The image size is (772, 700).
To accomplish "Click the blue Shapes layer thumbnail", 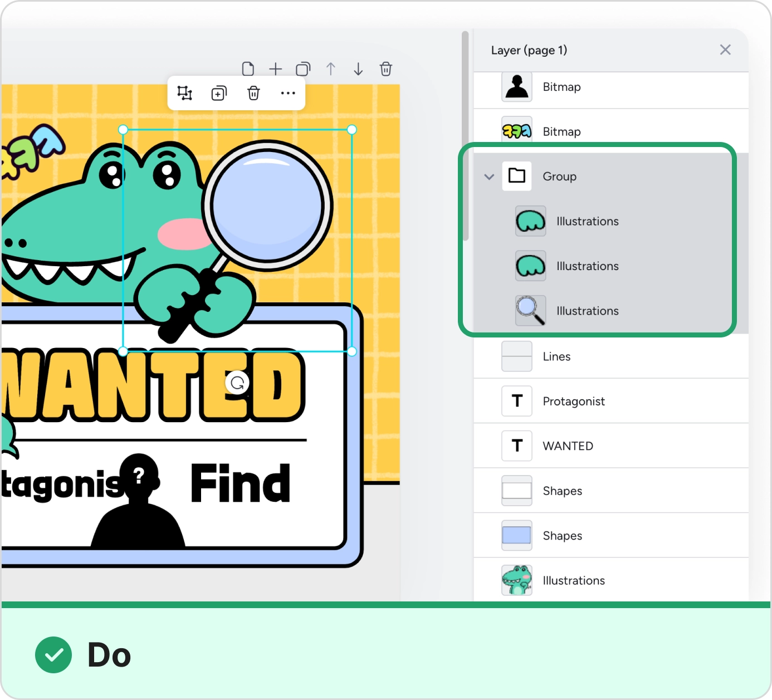I will pyautogui.click(x=516, y=536).
